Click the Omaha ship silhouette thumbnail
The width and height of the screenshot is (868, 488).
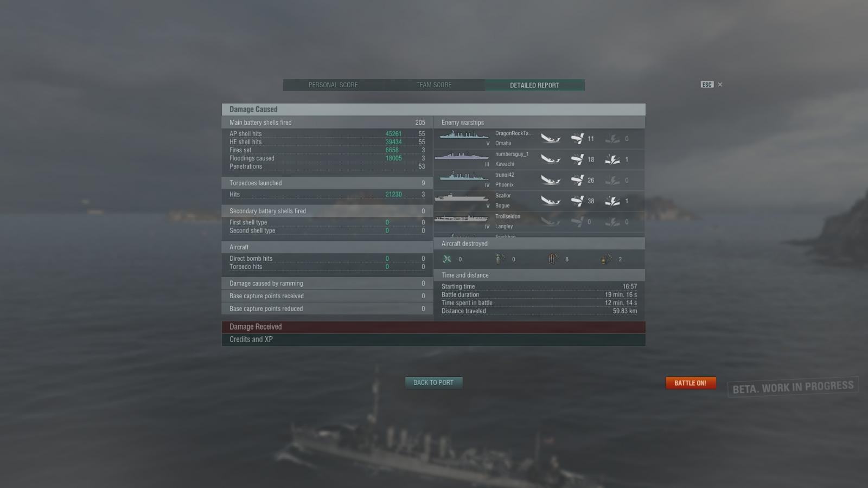tap(464, 135)
